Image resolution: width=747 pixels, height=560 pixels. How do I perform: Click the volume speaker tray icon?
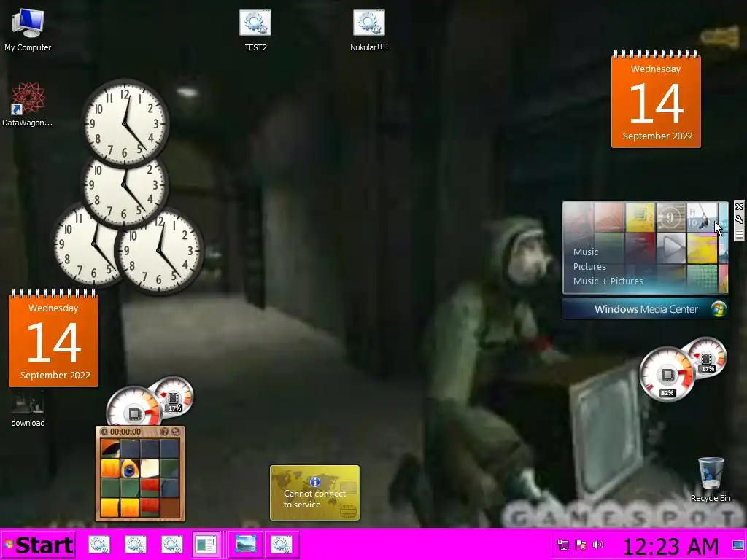(x=598, y=545)
